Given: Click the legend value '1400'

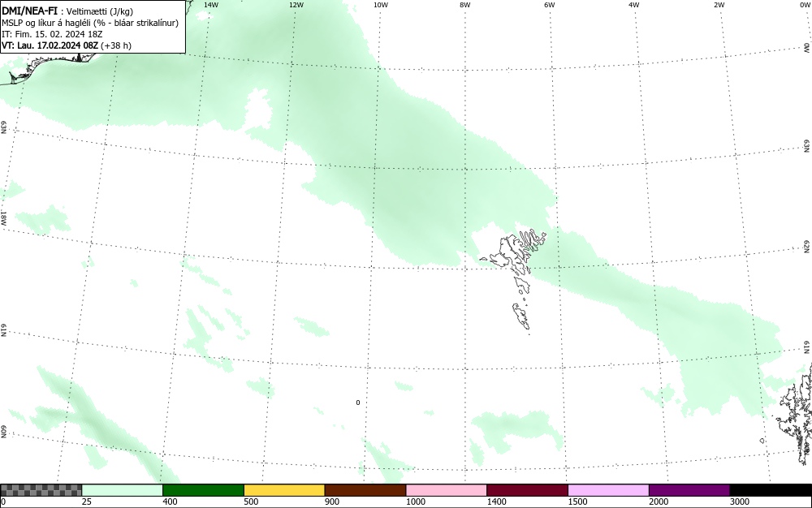Looking at the screenshot, I should coord(496,502).
